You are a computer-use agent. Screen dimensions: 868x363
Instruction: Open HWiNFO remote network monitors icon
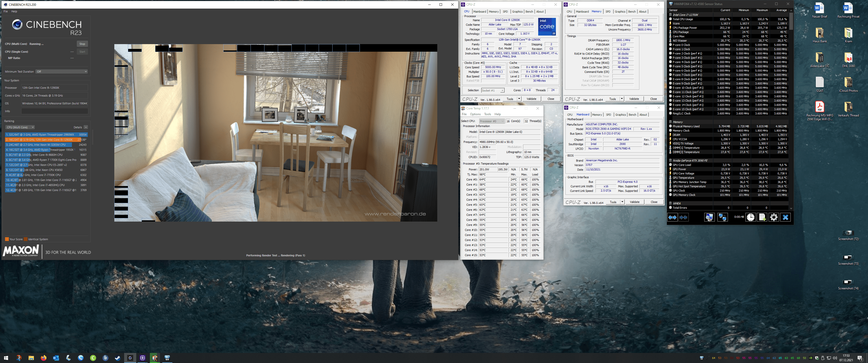click(x=722, y=217)
